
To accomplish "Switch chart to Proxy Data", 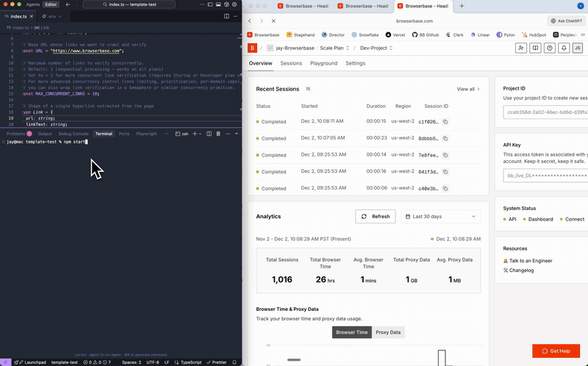I will [x=388, y=332].
